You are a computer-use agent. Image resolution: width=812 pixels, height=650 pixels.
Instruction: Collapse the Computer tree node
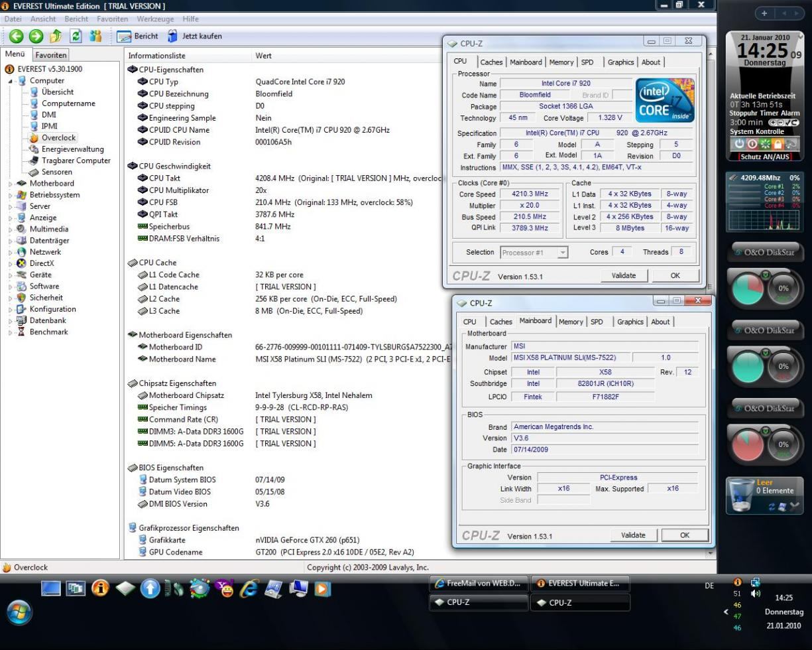click(11, 81)
